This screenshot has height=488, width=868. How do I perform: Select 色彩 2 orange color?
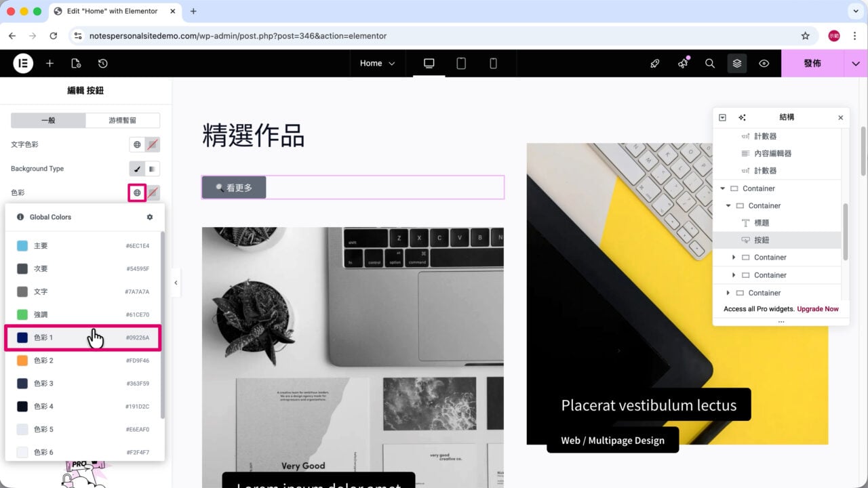click(x=83, y=361)
